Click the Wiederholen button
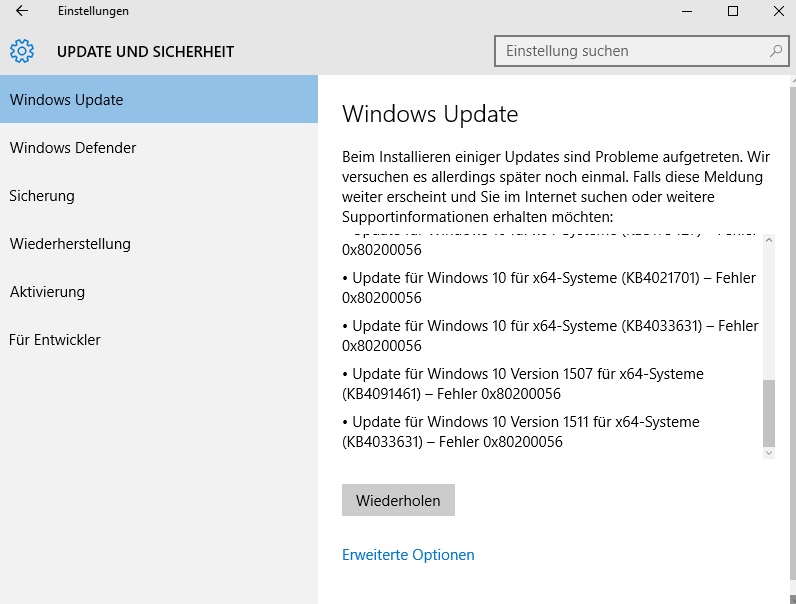This screenshot has width=796, height=604. click(398, 500)
